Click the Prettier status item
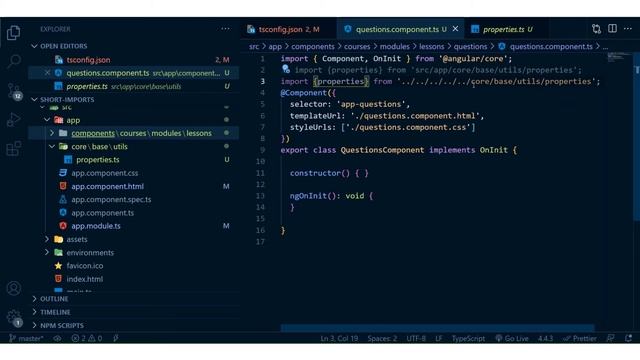Image resolution: width=640 pixels, height=360 pixels. pos(580,338)
